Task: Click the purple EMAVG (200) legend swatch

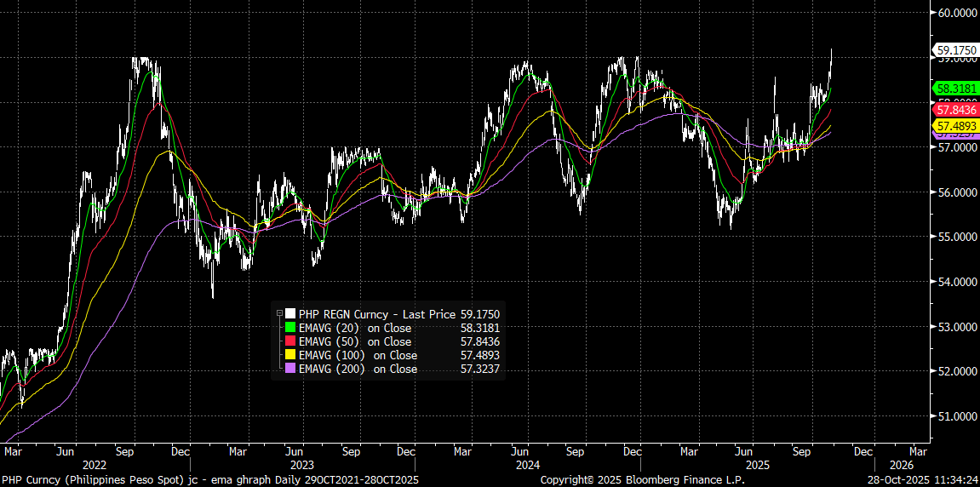Action: tap(290, 369)
